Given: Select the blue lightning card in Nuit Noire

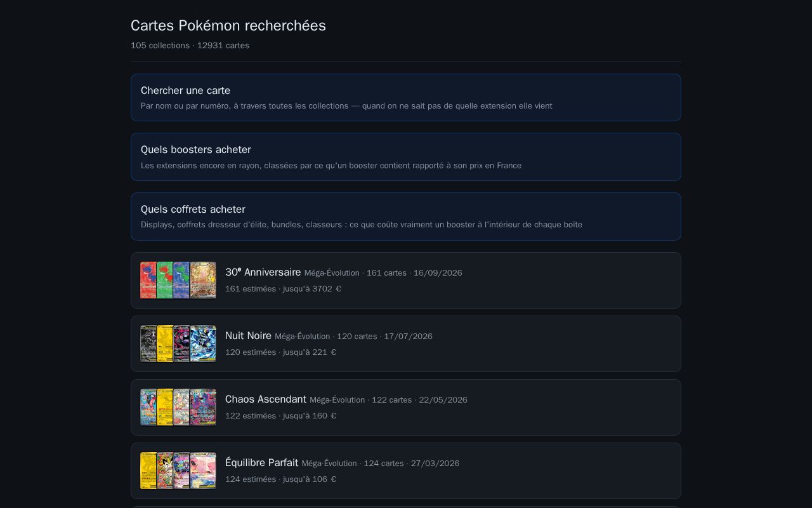Looking at the screenshot, I should (x=203, y=344).
